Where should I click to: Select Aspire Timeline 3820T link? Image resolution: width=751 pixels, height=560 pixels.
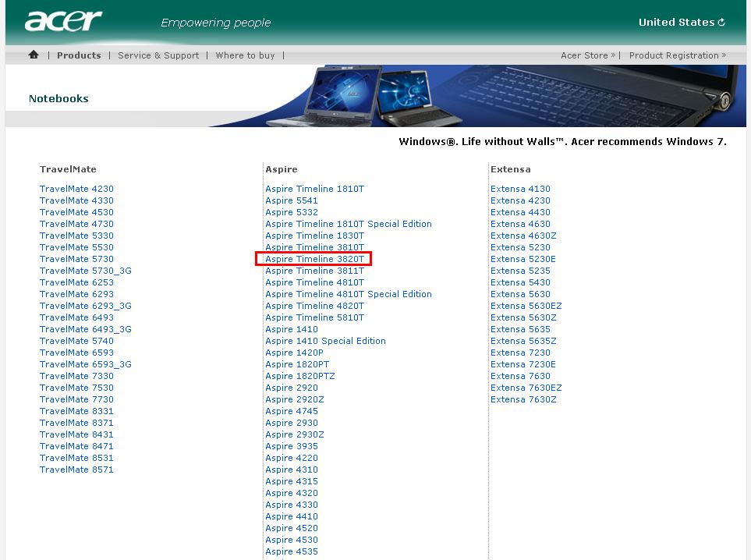[315, 259]
